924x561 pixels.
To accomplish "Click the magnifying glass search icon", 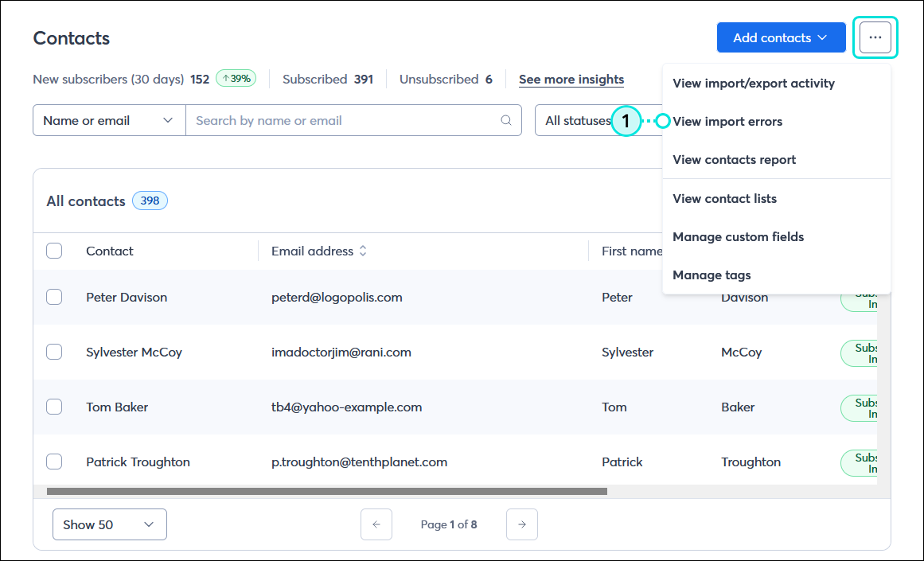I will point(506,120).
